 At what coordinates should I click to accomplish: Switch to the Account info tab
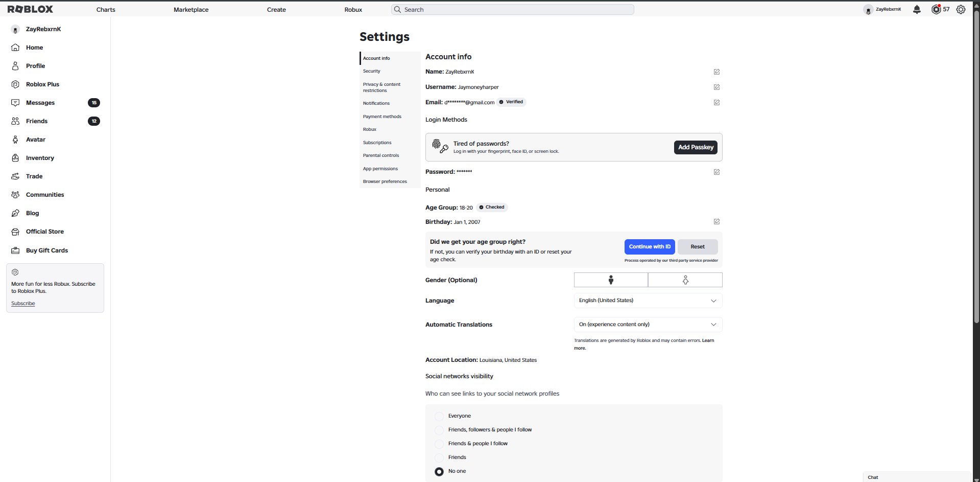[390, 58]
